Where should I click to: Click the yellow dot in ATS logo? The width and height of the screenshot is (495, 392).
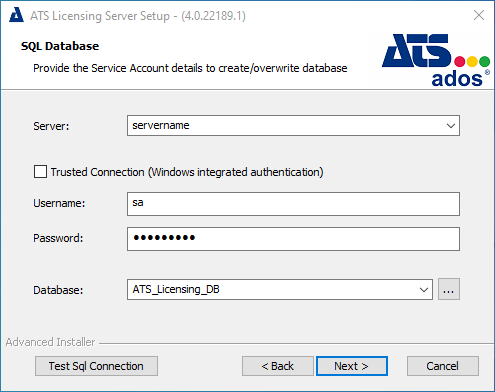point(472,61)
